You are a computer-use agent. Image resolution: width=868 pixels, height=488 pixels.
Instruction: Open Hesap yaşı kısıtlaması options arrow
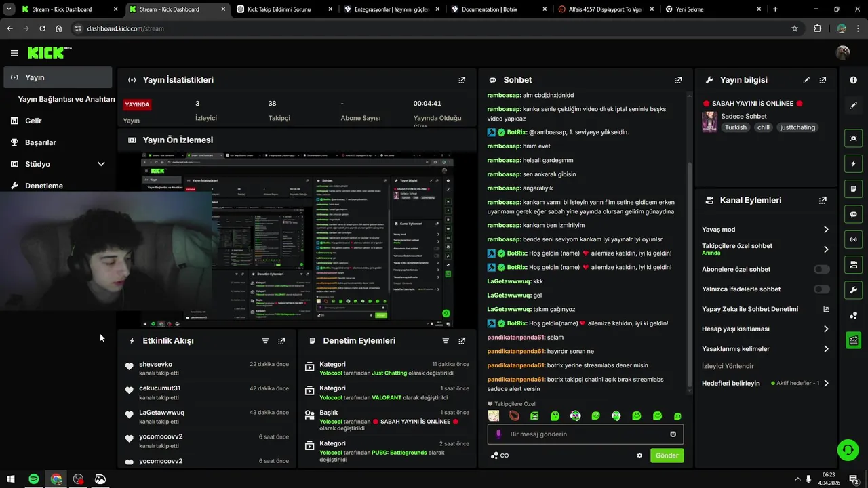[826, 329]
